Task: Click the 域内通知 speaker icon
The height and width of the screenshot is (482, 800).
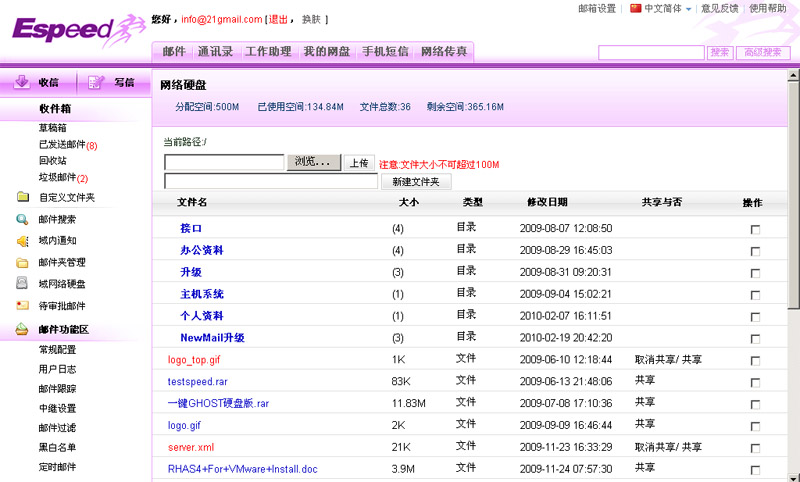Action: tap(22, 241)
